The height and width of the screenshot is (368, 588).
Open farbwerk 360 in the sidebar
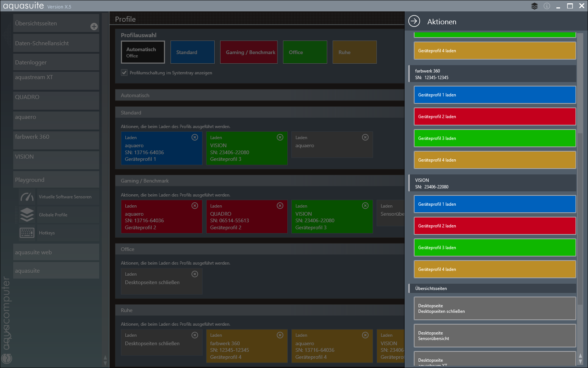[56, 140]
